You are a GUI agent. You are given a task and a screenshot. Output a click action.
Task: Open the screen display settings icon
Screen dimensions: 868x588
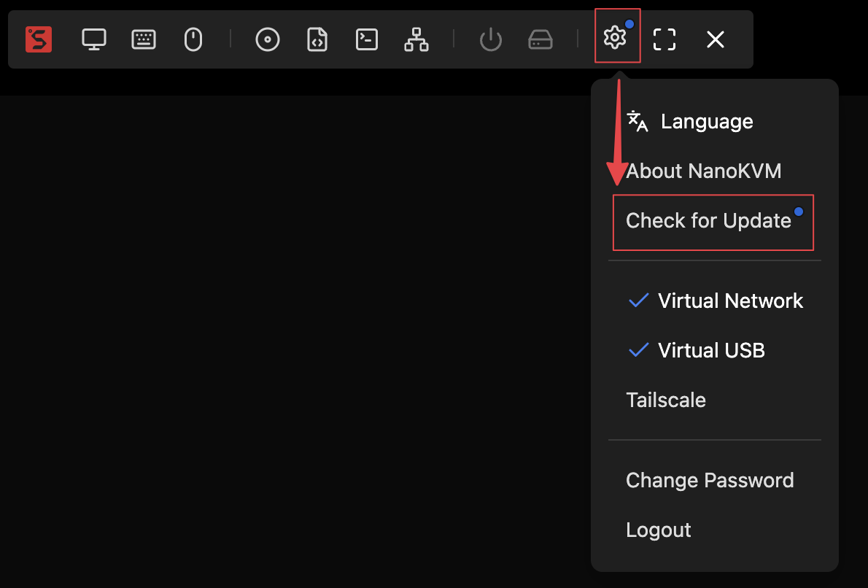pyautogui.click(x=94, y=39)
